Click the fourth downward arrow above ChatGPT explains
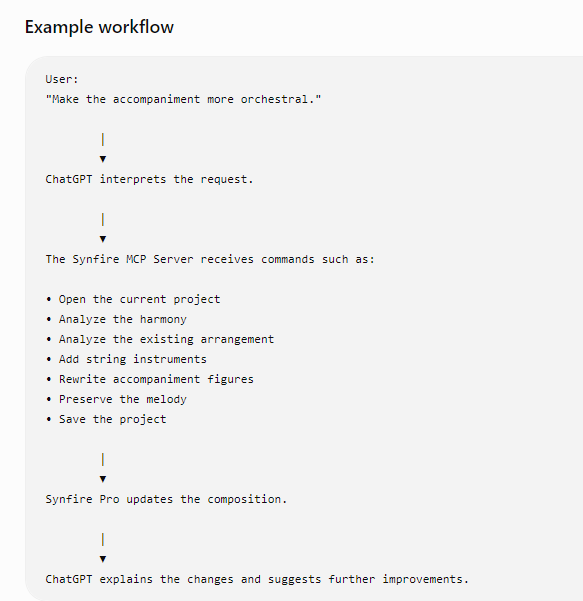583x601 pixels. point(103,559)
